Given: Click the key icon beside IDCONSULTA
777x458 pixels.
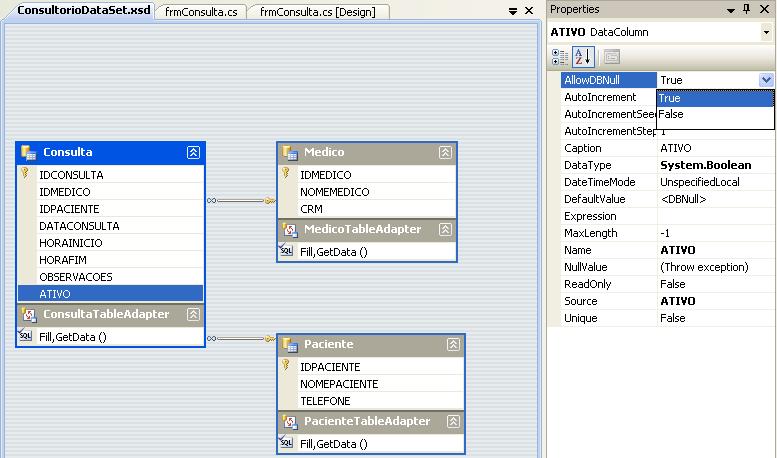Looking at the screenshot, I should click(26, 174).
